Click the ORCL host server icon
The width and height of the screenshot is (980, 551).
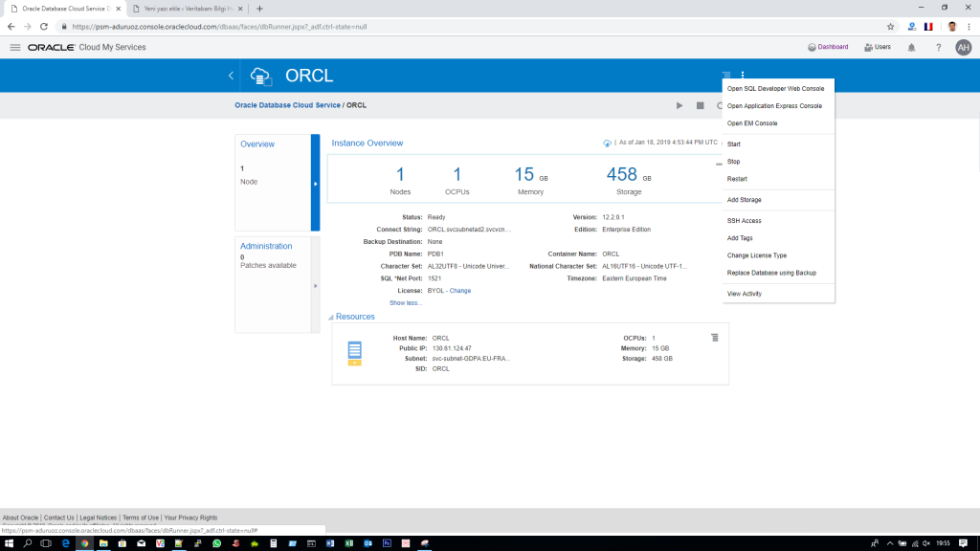coord(354,354)
